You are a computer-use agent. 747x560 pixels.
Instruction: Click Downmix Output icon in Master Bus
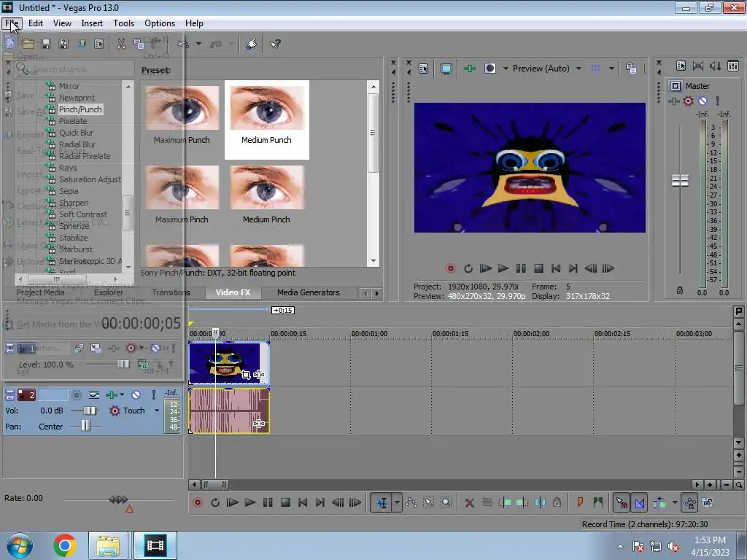tap(698, 66)
